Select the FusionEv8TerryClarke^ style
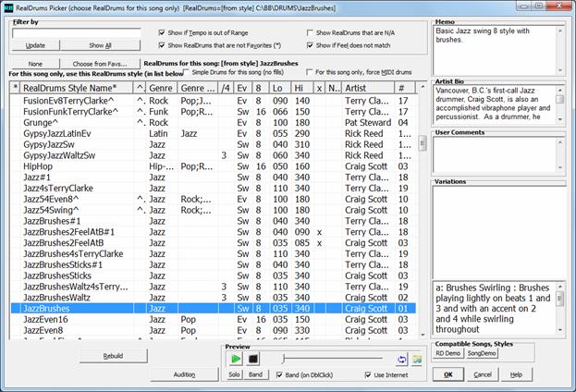 tap(213, 101)
